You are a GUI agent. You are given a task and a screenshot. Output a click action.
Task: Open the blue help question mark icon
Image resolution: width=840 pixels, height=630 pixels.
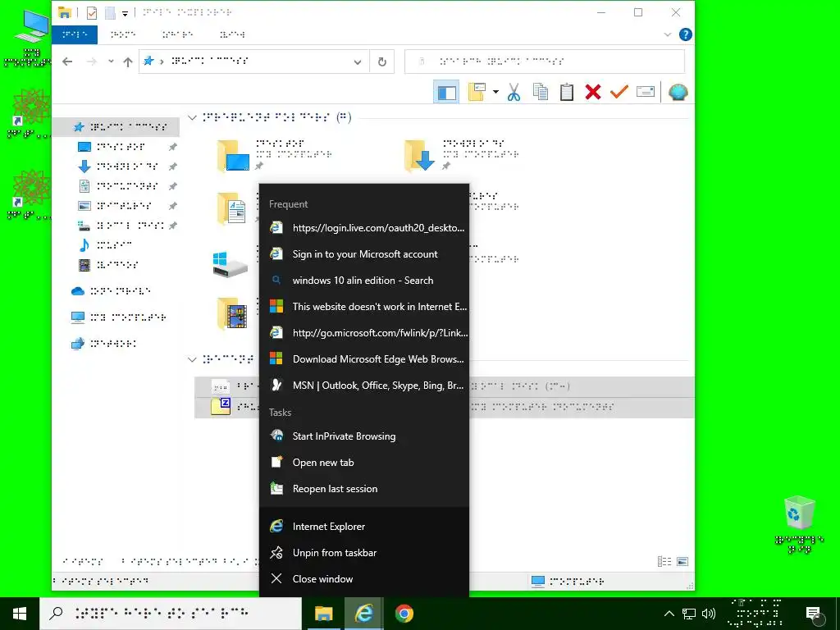coord(685,34)
